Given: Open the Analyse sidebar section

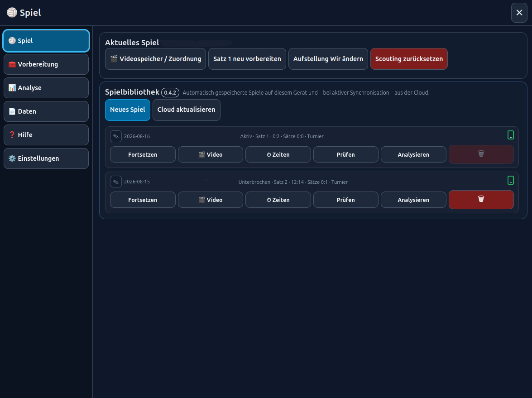Looking at the screenshot, I should (46, 88).
